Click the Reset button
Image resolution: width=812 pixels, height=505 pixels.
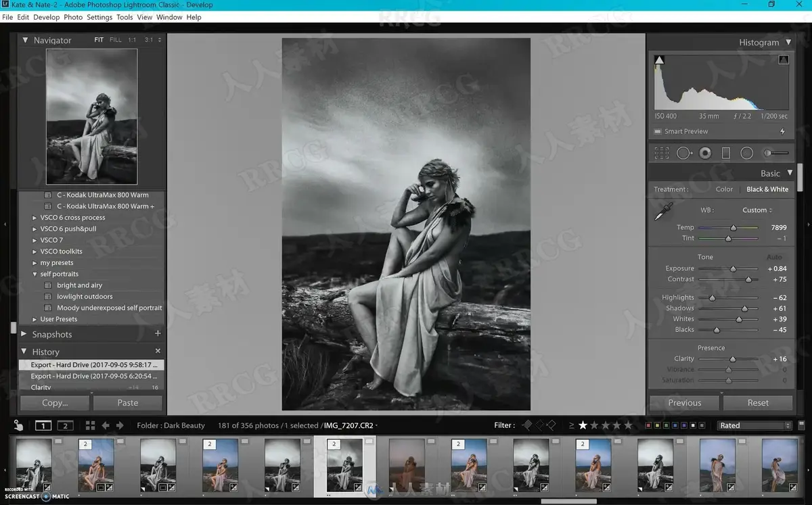758,403
